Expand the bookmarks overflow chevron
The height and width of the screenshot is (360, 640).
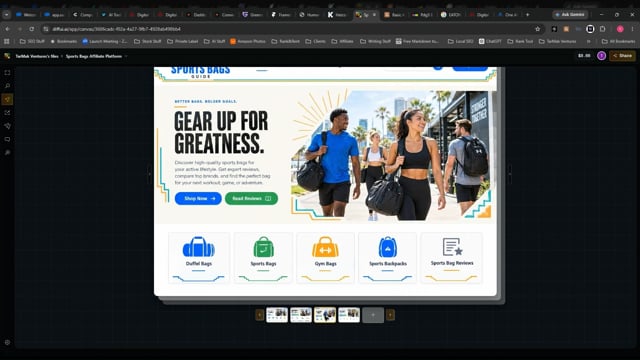589,41
